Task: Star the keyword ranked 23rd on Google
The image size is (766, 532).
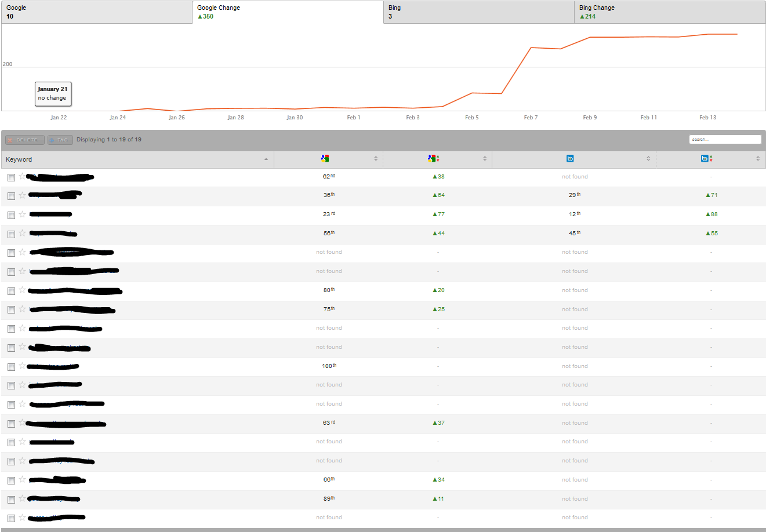Action: [22, 214]
